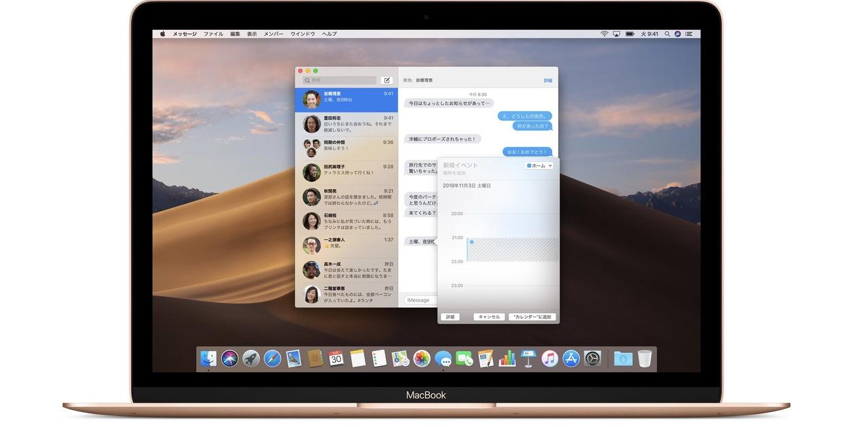
Task: Open FaceTime icon in the Dock
Action: click(465, 359)
